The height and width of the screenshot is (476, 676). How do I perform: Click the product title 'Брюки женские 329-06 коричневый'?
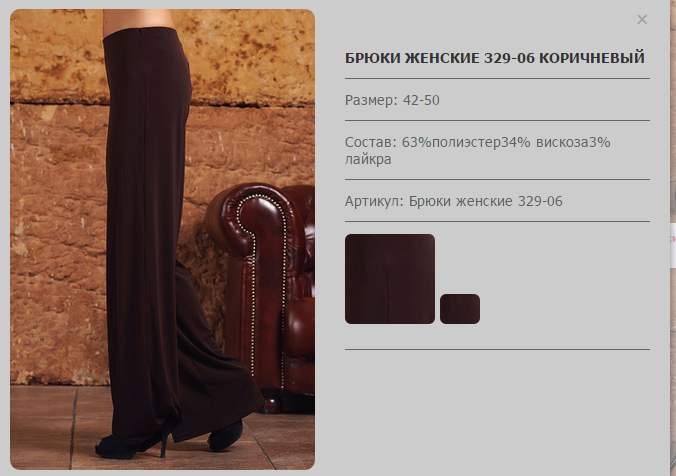point(494,58)
